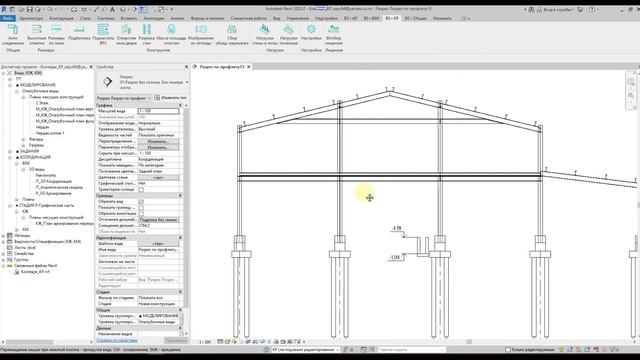Expand the Разрезы tree node
Image resolution: width=640 pixels, height=360 pixels.
[x=23, y=145]
